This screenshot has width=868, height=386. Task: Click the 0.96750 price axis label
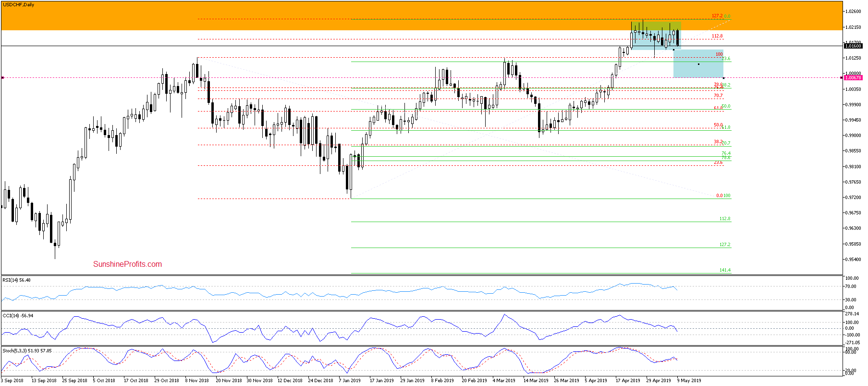853,212
